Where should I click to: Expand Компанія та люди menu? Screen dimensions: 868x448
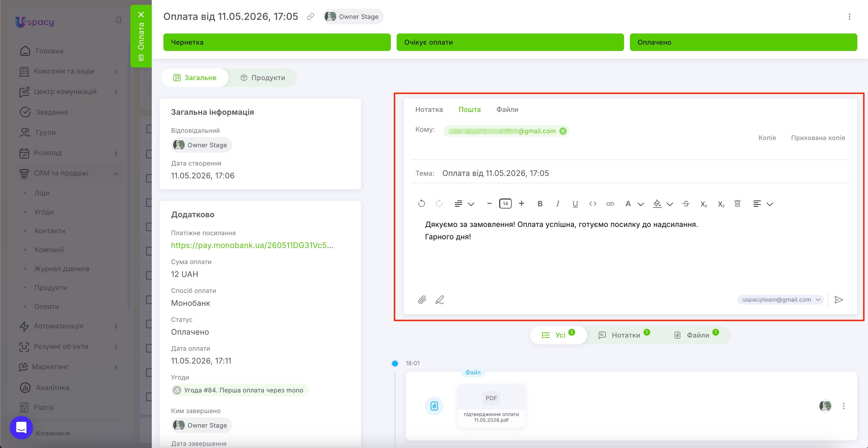(69, 71)
